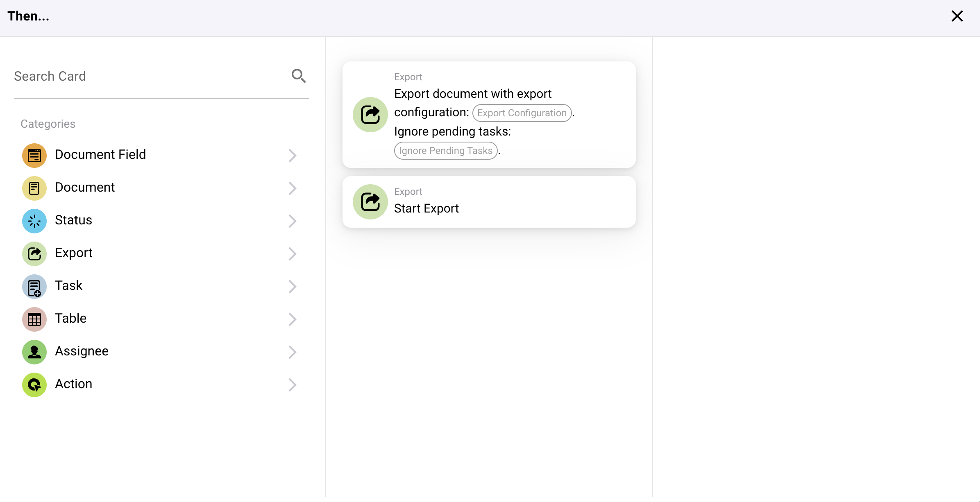Viewport: 980px width, 502px height.
Task: Expand the Action category chevron
Action: pyautogui.click(x=292, y=384)
